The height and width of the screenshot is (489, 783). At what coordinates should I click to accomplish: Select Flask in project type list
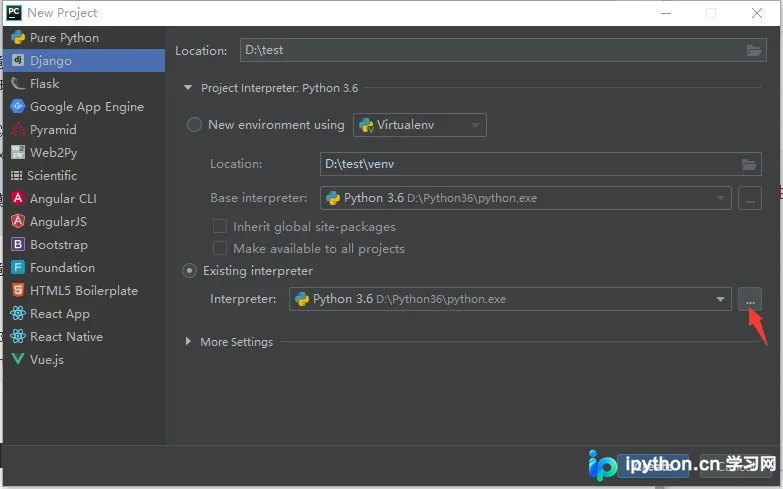tap(84, 83)
